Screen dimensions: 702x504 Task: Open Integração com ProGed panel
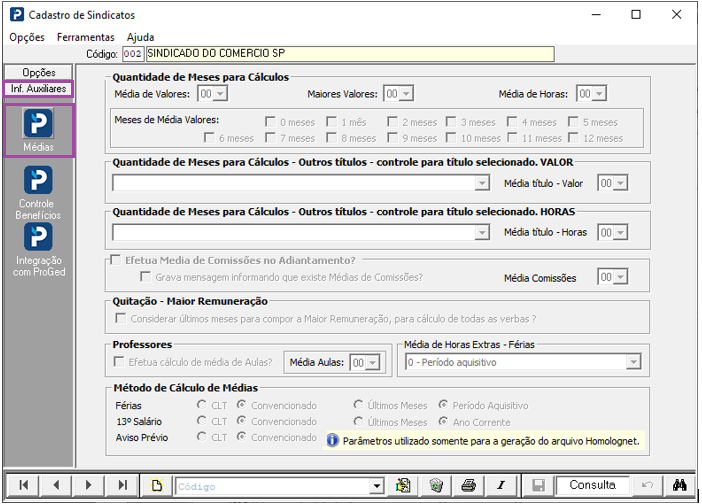(x=38, y=237)
